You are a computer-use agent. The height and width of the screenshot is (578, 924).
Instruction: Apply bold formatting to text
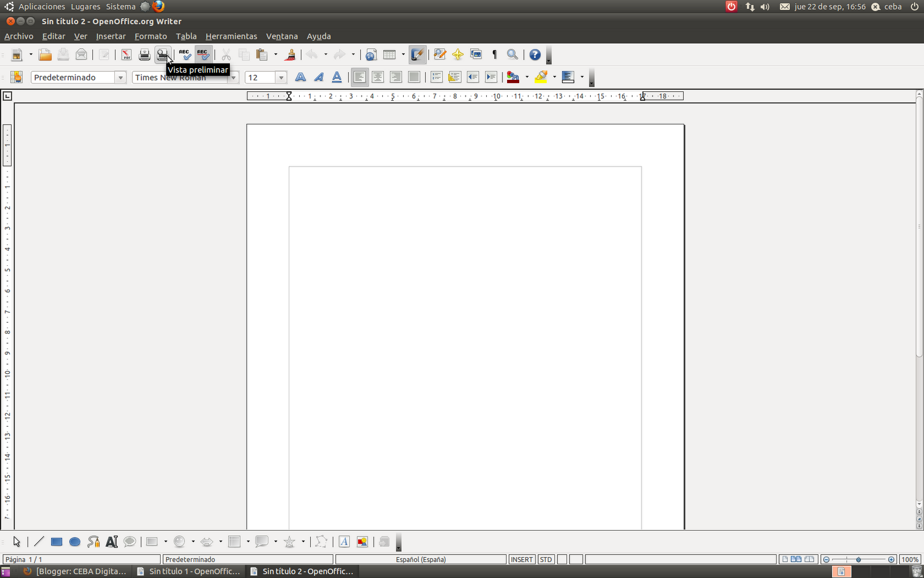point(300,77)
